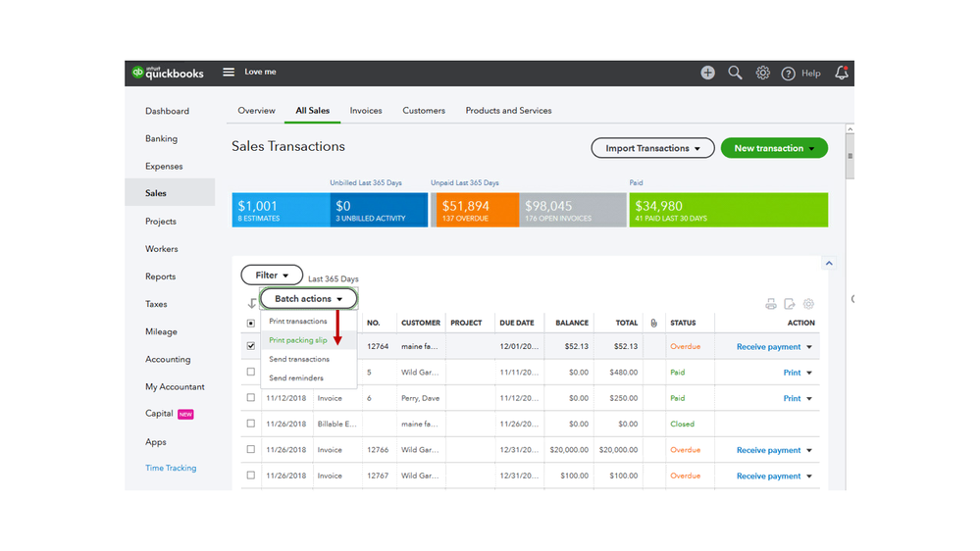This screenshot has width=980, height=551.
Task: Go to Reports in sidebar
Action: click(160, 276)
